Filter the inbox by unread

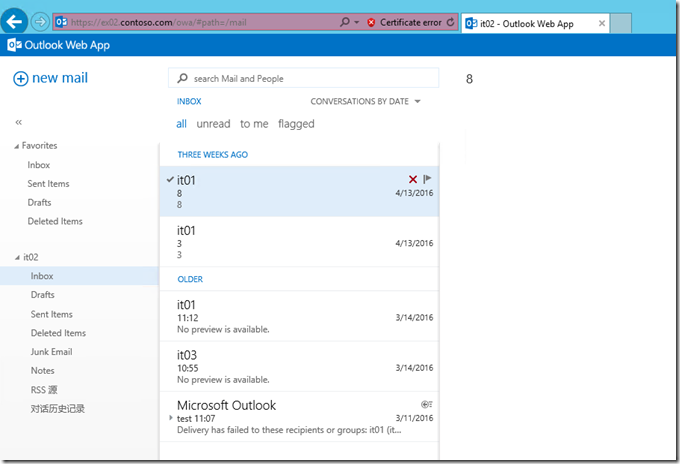coord(213,124)
